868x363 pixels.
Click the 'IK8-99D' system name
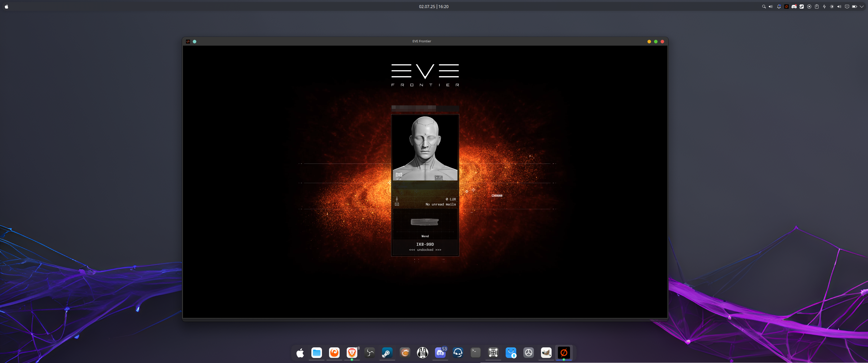click(425, 244)
